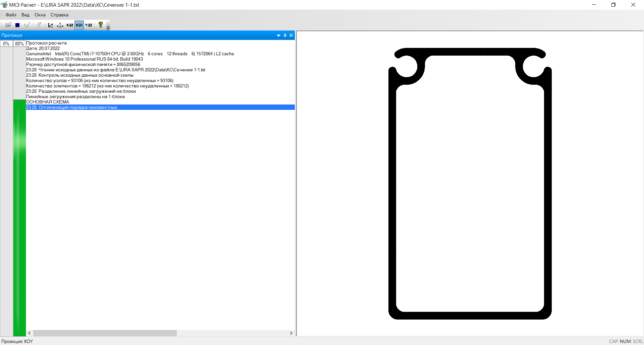Click the grayed checkmark toolbar icon
The width and height of the screenshot is (644, 345).
click(x=27, y=25)
